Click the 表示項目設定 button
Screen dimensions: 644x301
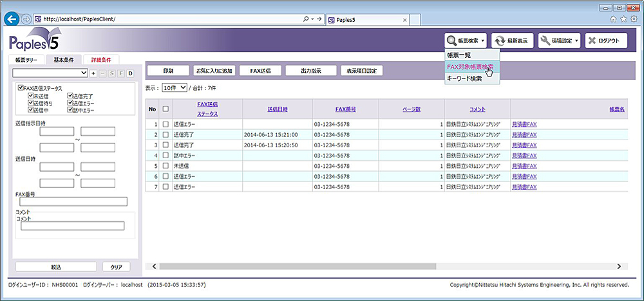coord(361,71)
